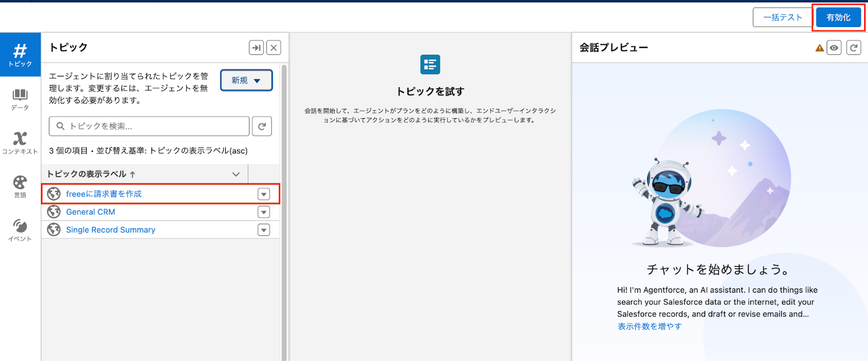Open row actions for Single Record Summary
Viewport: 868px width, 361px height.
[264, 230]
